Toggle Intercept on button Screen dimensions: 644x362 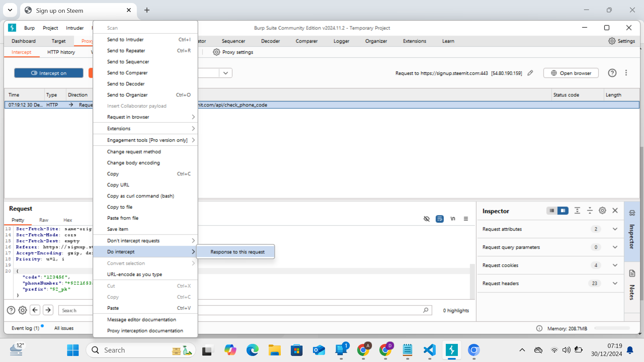pyautogui.click(x=49, y=73)
